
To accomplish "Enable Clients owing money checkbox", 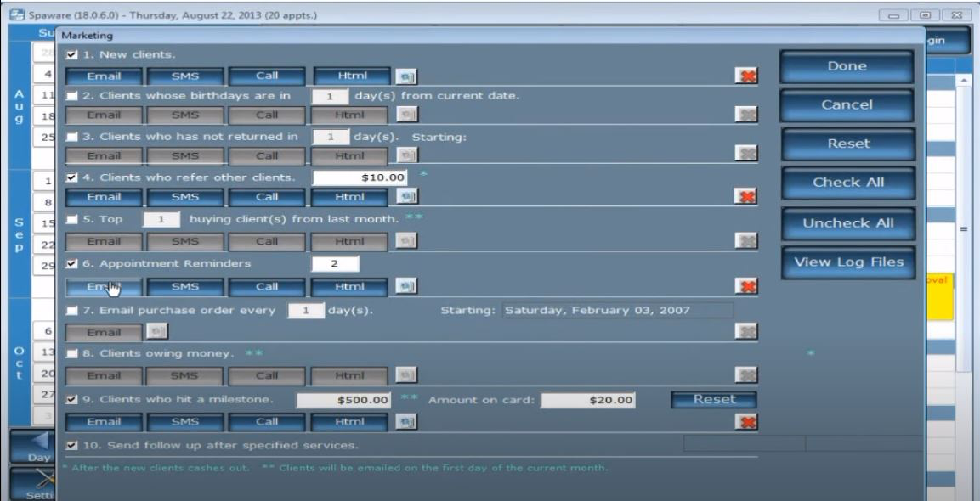I will [72, 353].
